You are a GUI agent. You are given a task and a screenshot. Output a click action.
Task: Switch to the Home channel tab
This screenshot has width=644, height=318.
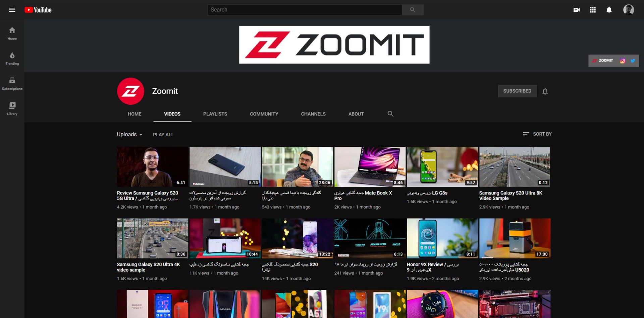(135, 114)
